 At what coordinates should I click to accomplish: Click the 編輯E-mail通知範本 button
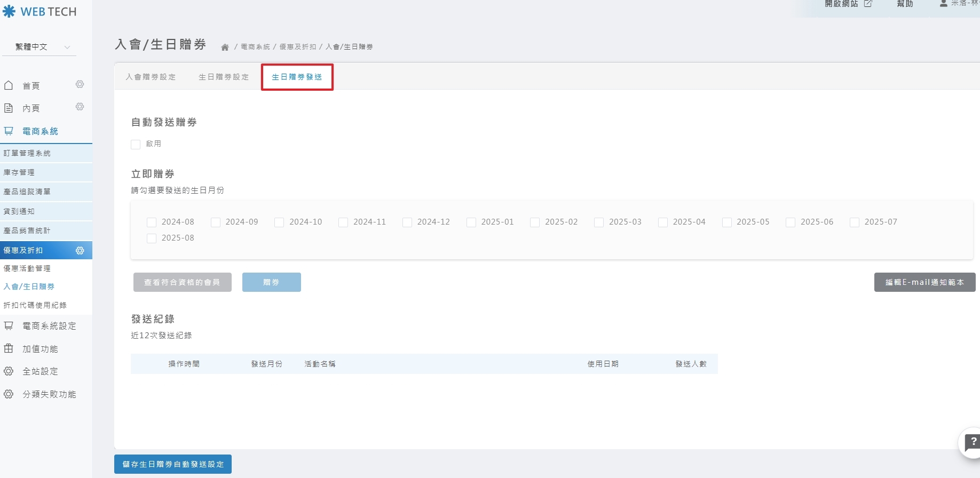coord(924,282)
